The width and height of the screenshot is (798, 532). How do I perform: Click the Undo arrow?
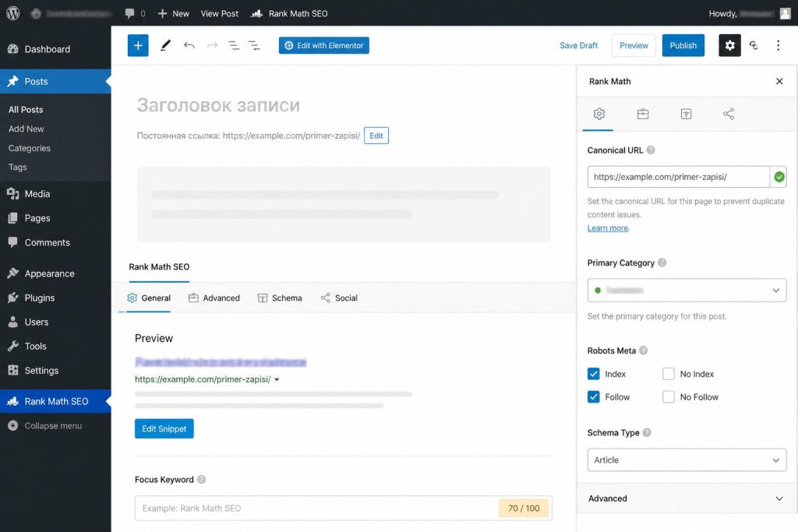click(x=189, y=45)
